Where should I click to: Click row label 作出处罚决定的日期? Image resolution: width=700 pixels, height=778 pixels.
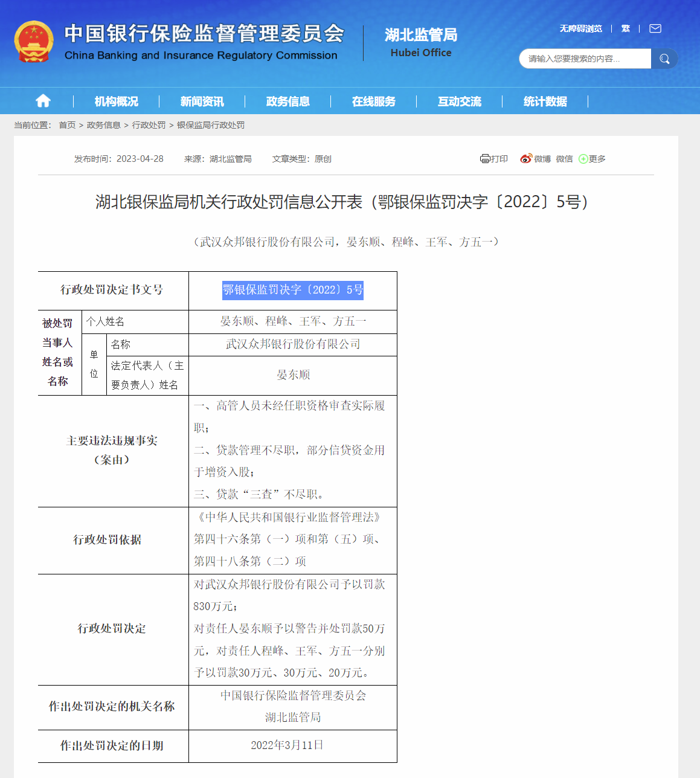[x=112, y=746]
